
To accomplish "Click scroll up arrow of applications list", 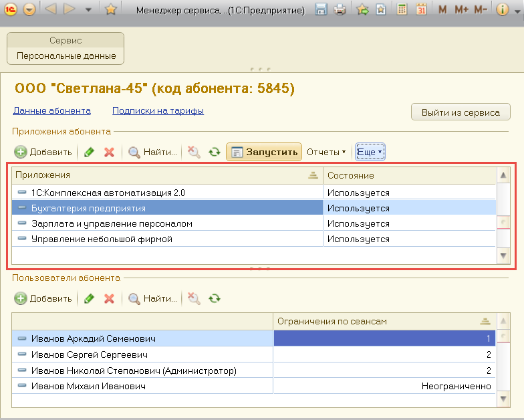I will point(503,175).
